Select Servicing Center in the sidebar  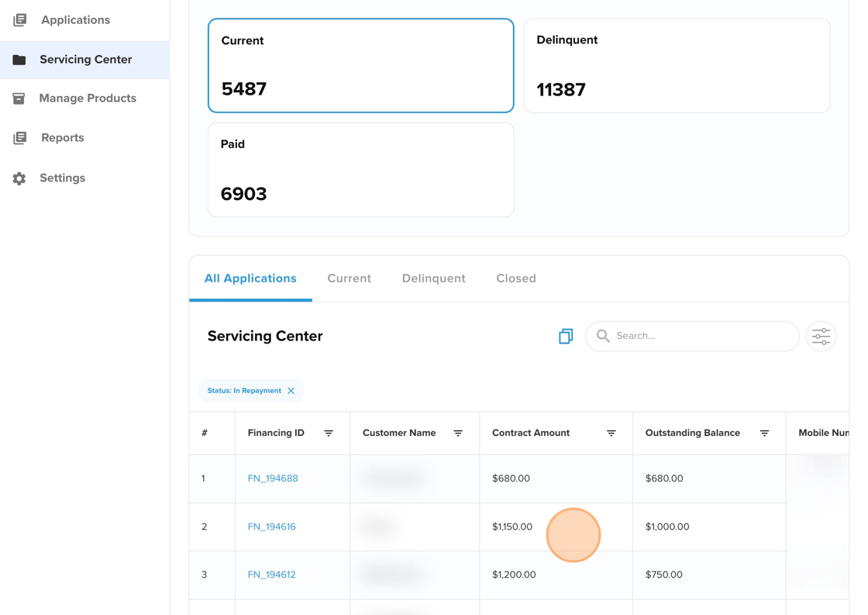tap(84, 59)
